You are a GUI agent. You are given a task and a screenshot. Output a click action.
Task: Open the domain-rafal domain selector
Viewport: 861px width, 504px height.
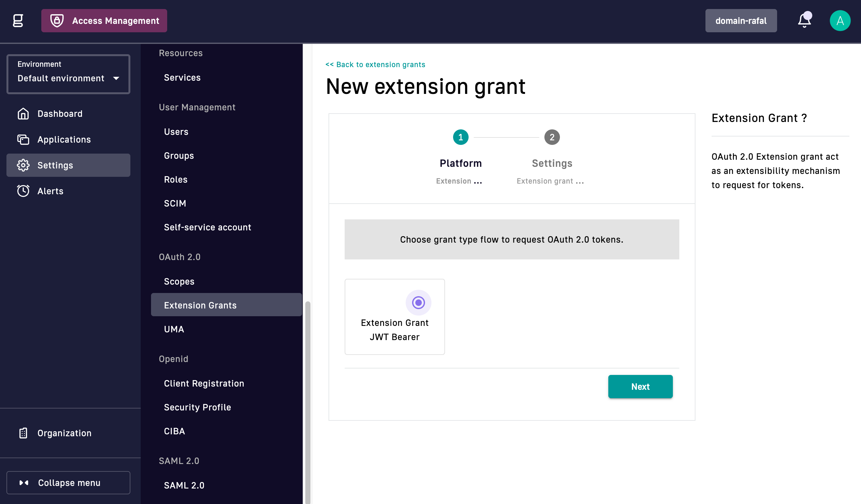741,21
